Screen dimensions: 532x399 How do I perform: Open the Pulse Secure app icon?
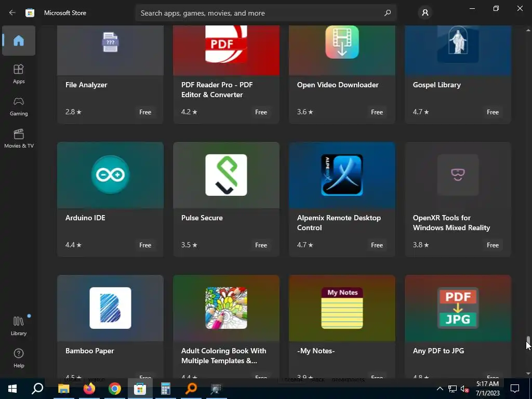coord(227,175)
